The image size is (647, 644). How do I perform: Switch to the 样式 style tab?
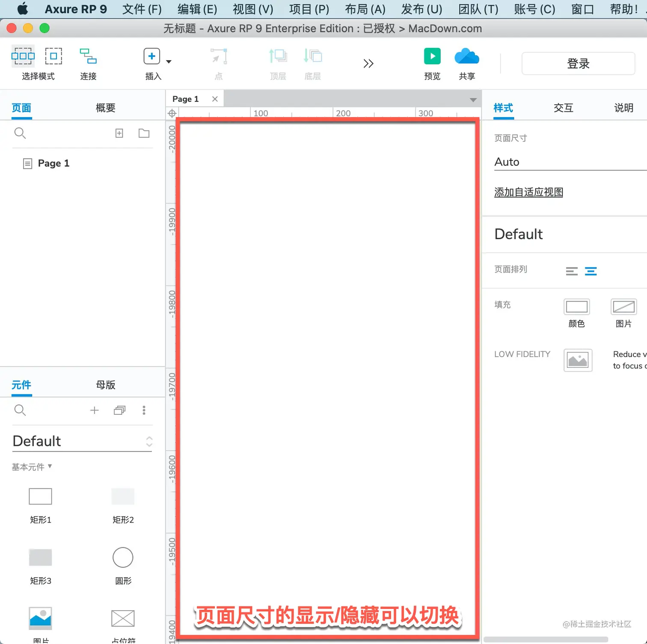(x=503, y=108)
